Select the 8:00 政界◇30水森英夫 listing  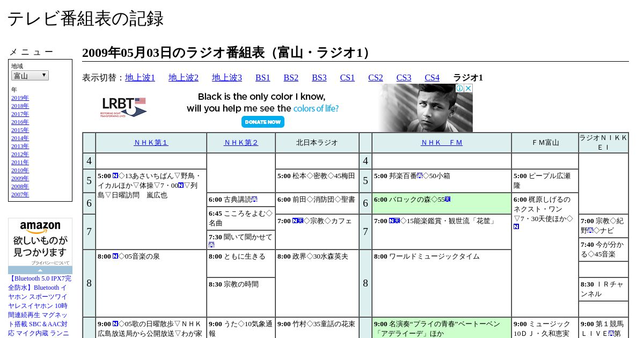[317, 283]
